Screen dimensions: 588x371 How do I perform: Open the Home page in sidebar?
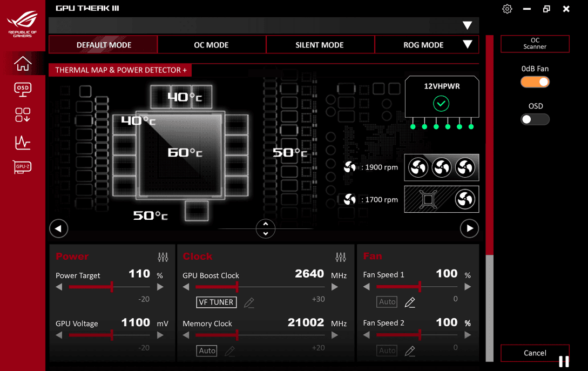tap(23, 63)
